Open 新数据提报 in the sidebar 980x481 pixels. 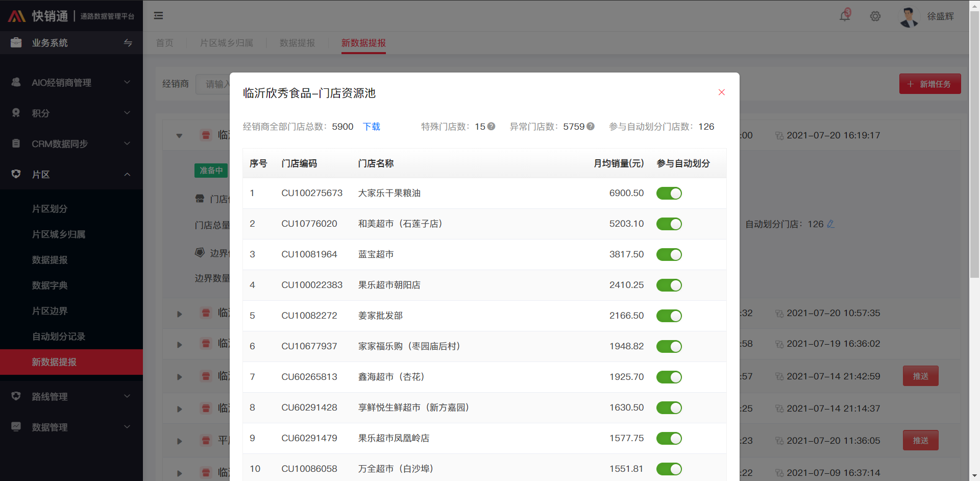[54, 362]
